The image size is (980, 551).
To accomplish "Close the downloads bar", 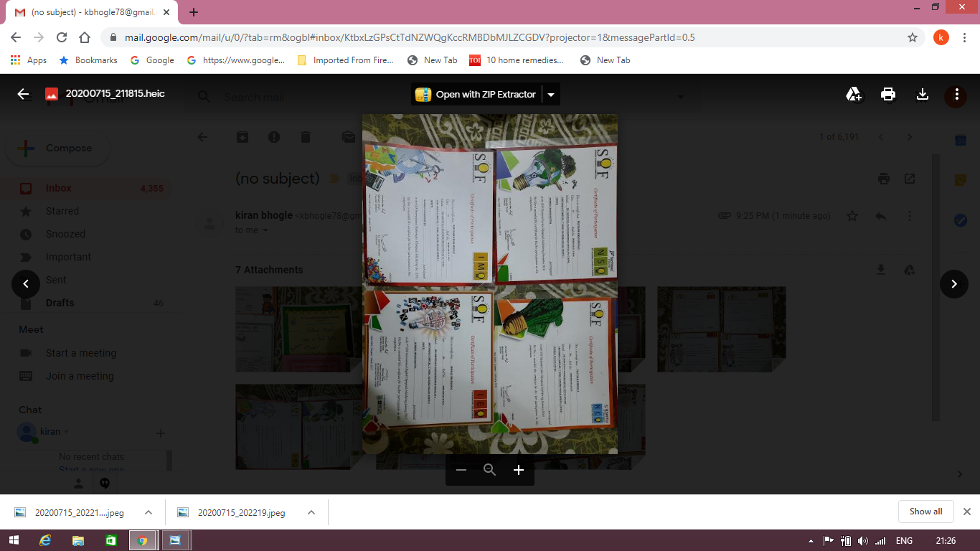I will [x=967, y=512].
